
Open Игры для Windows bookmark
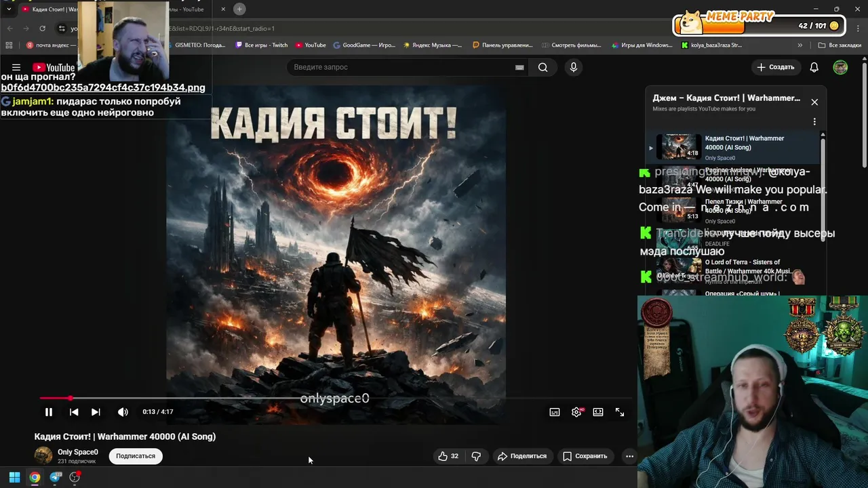point(642,45)
